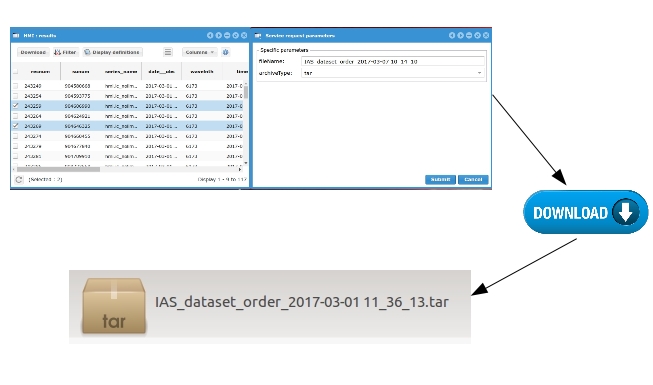The image size is (653, 385).
Task: Check the box for row 243254
Action: [x=15, y=96]
